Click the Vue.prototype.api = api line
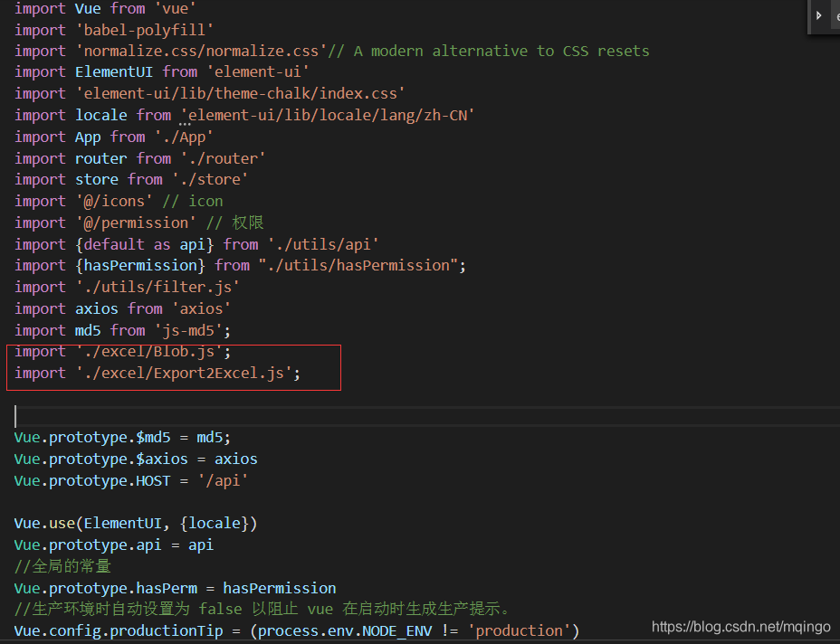 click(x=113, y=545)
